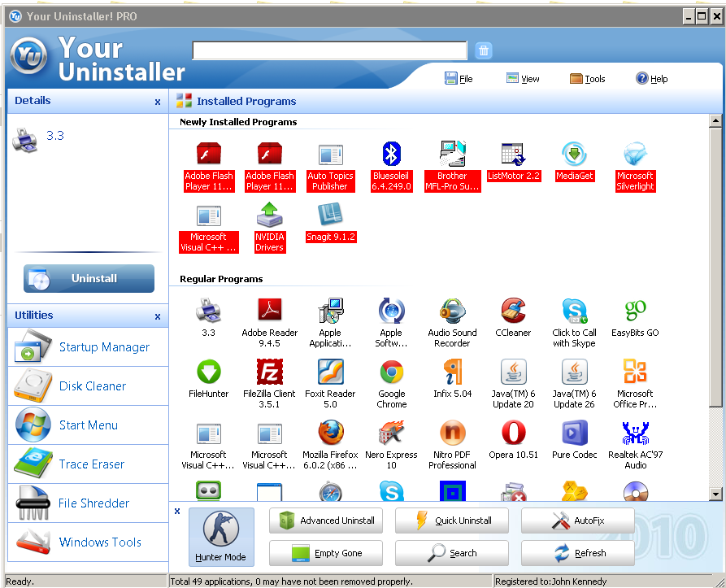
Task: Select FileZilla Client 3.5.1 program
Action: [269, 384]
